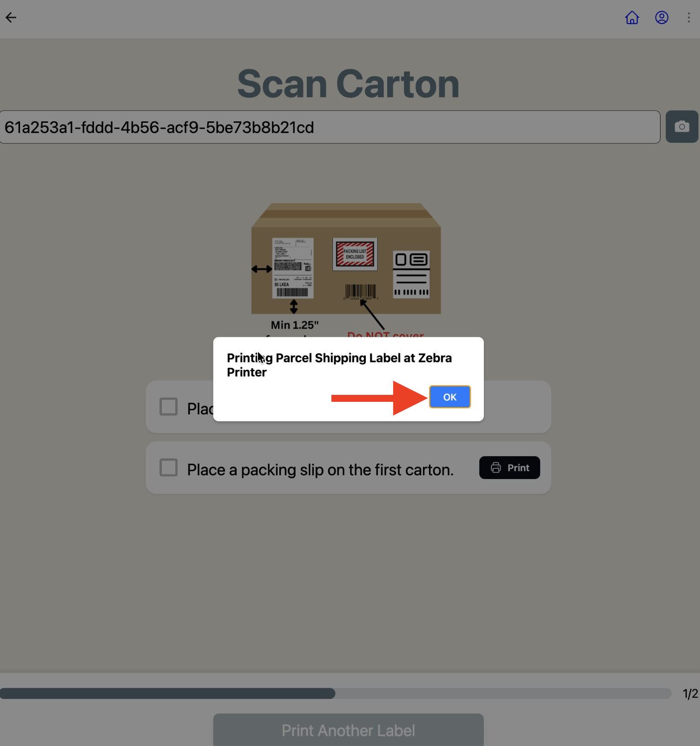Click the packing list enclosed sticker image
Viewport: 700px width, 746px height.
pyautogui.click(x=355, y=254)
